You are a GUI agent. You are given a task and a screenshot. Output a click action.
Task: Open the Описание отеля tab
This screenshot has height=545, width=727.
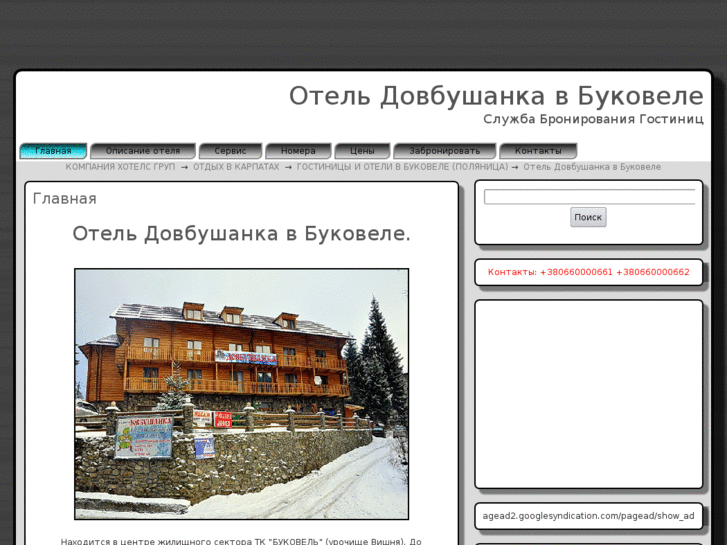(143, 151)
